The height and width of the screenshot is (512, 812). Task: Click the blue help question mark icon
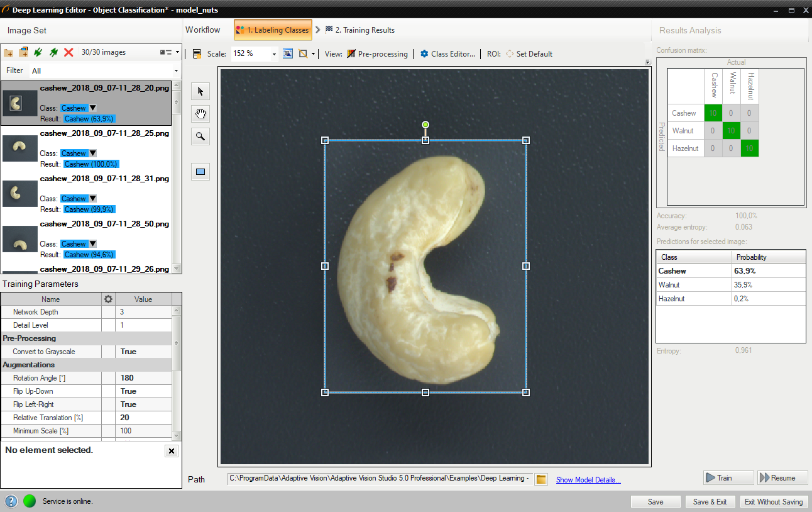click(x=11, y=501)
